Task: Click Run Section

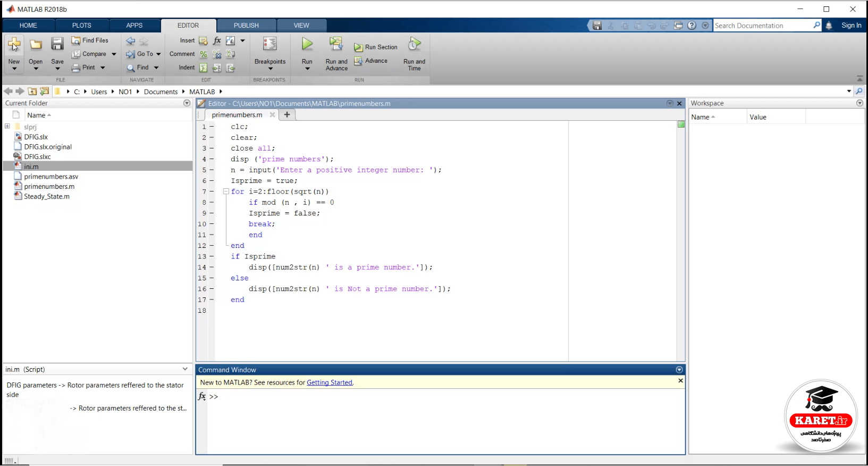Action: pyautogui.click(x=376, y=47)
